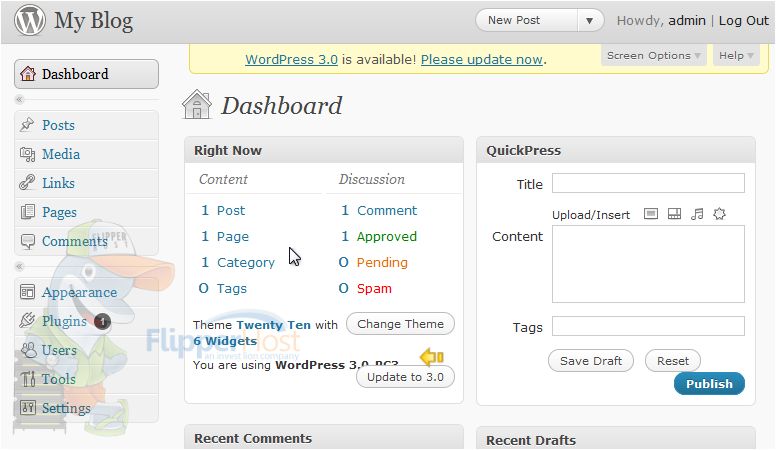Click the Links chain icon
Image resolution: width=776 pixels, height=450 pixels.
click(27, 183)
